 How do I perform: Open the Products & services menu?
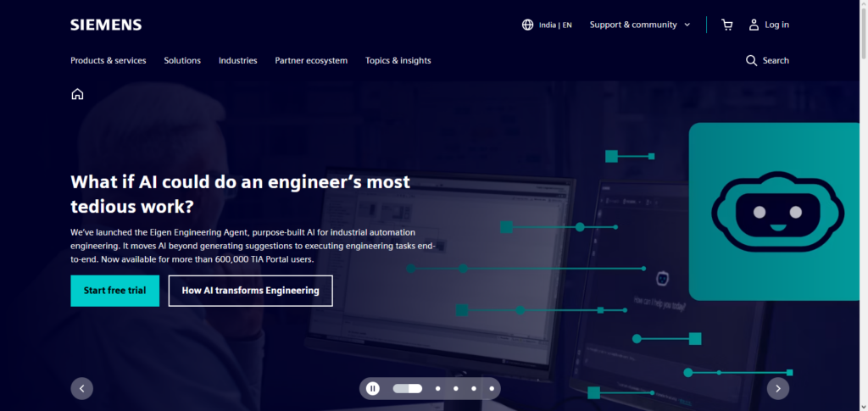[108, 60]
